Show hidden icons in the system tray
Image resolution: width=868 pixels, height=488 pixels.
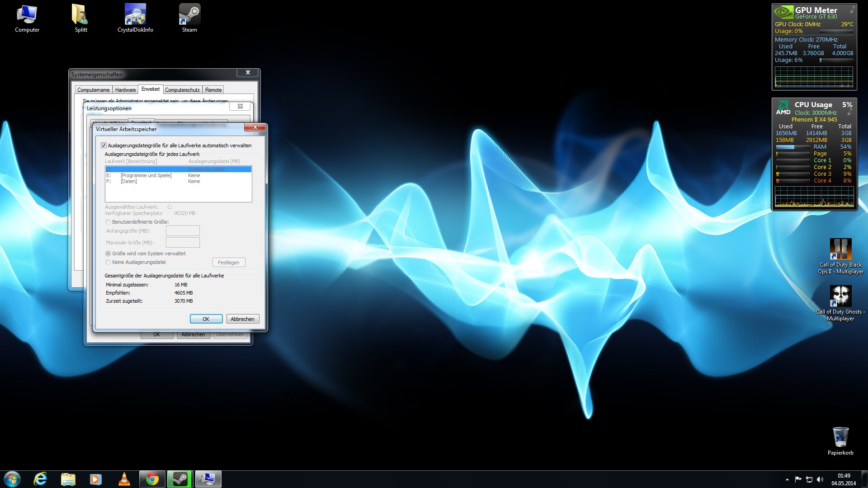[x=787, y=479]
